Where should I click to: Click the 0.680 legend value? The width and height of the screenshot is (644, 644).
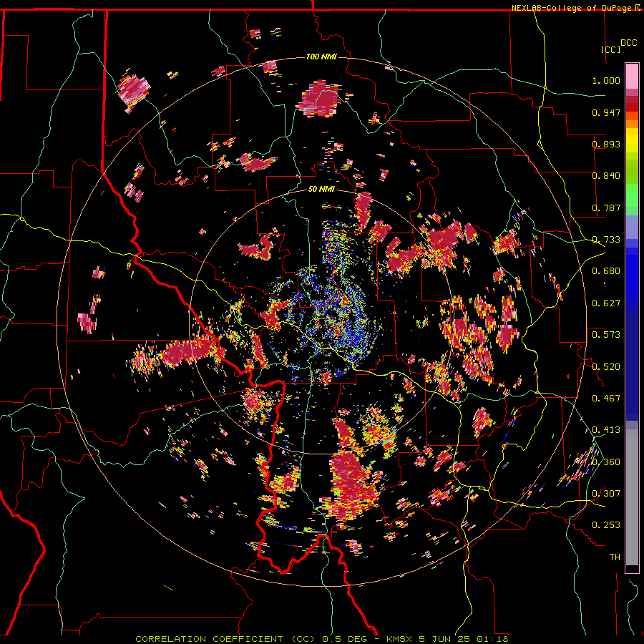(606, 271)
